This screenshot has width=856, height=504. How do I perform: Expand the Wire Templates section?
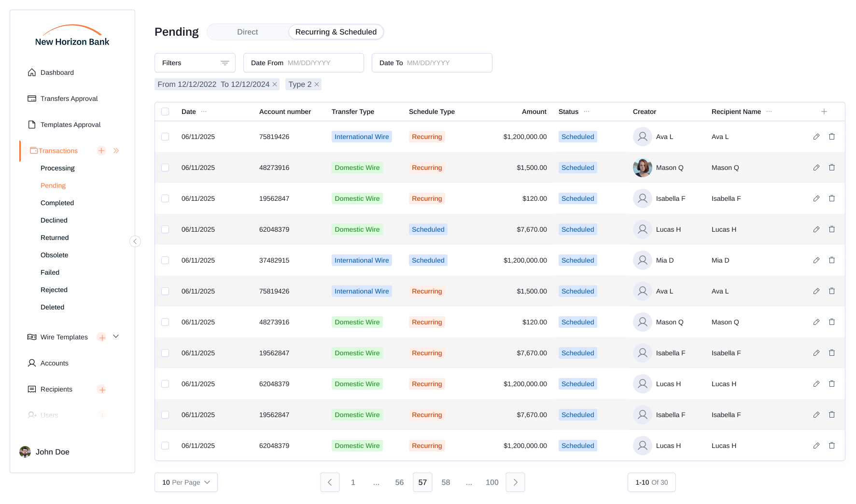[115, 336]
